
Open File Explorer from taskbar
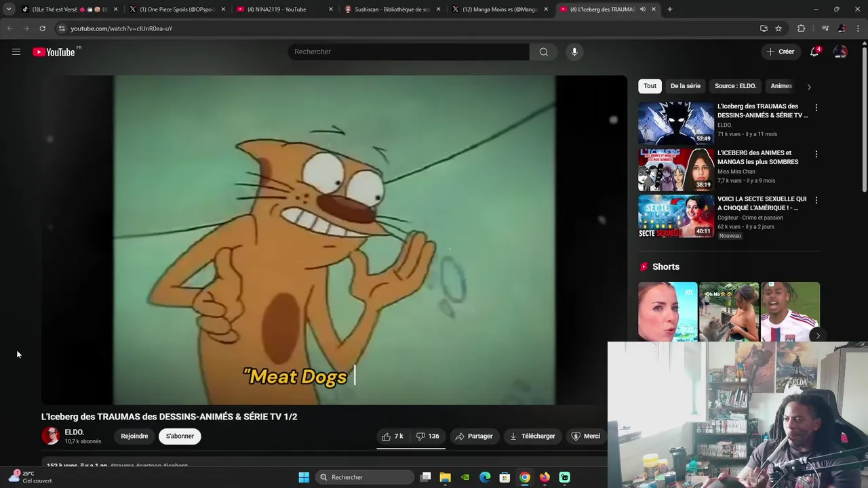(445, 477)
